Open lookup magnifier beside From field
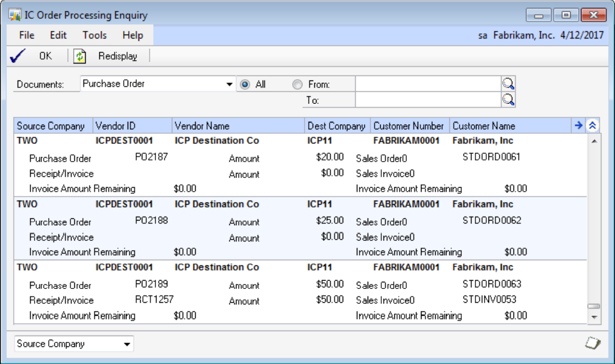The height and width of the screenshot is (364, 615). [508, 84]
